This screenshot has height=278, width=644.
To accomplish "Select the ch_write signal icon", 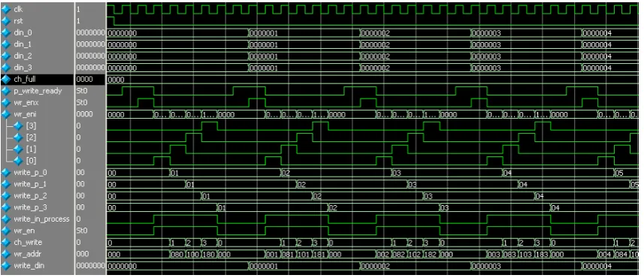I will pos(6,242).
